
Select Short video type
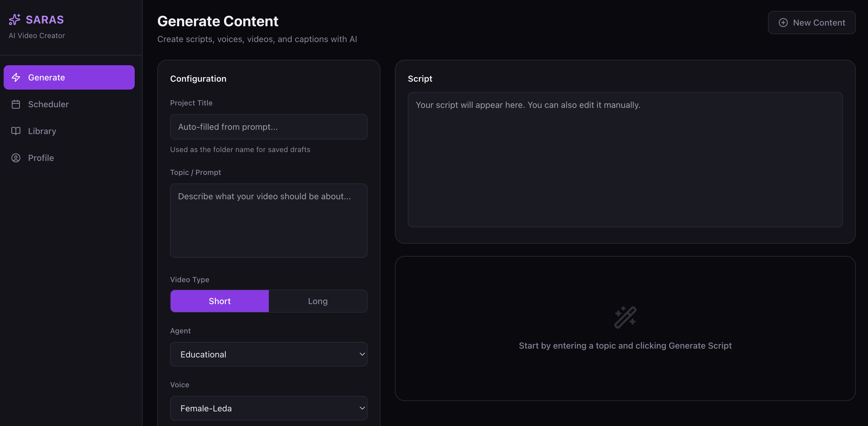(219, 301)
